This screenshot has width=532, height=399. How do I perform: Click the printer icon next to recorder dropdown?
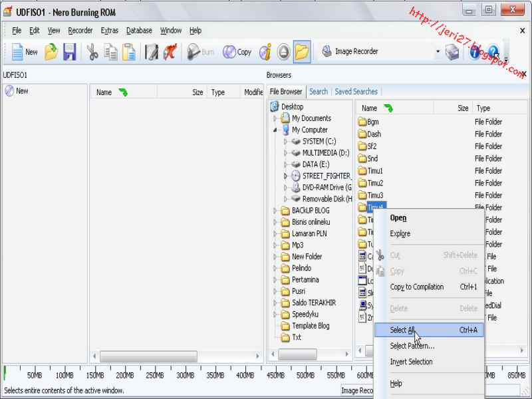(x=452, y=52)
